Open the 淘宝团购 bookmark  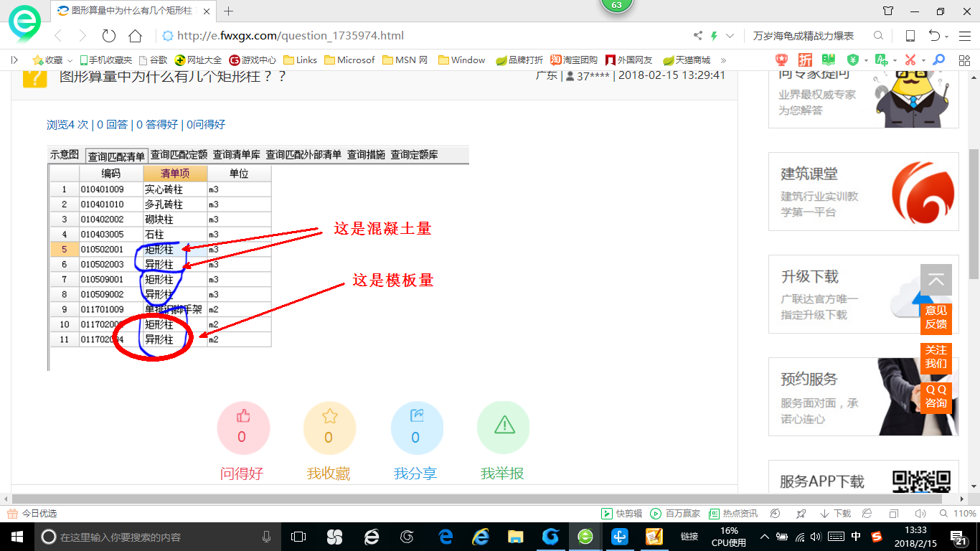point(574,60)
